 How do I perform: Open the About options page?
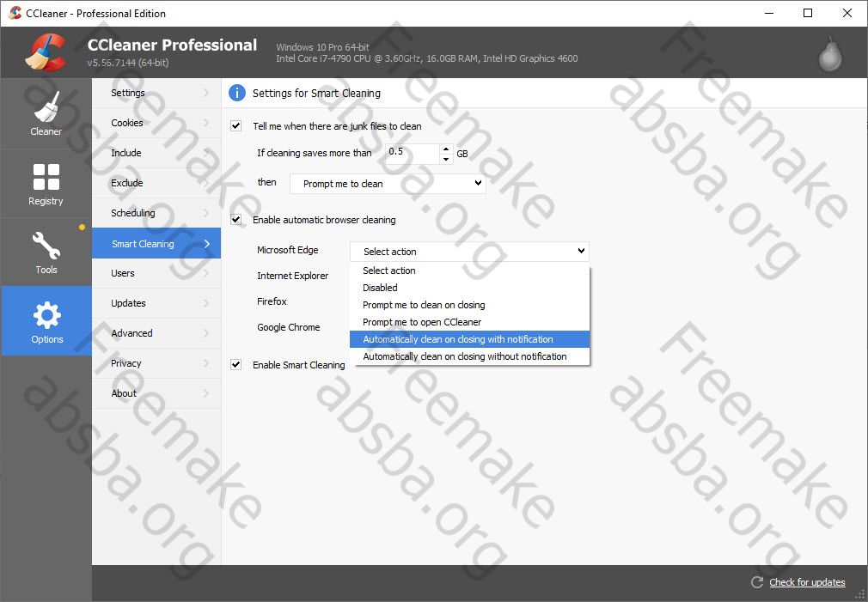(156, 392)
